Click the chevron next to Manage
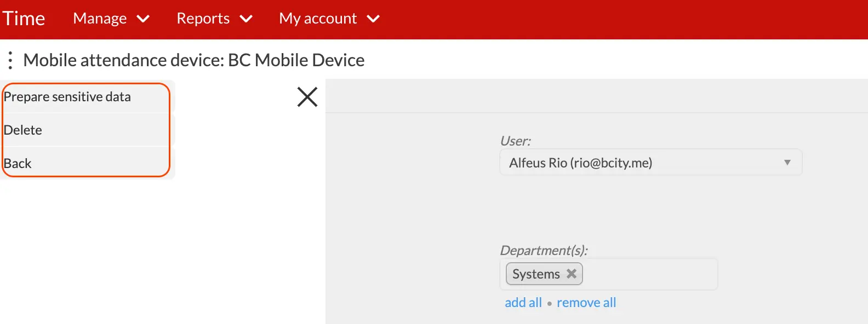Screen dimensions: 868x324 [143, 19]
